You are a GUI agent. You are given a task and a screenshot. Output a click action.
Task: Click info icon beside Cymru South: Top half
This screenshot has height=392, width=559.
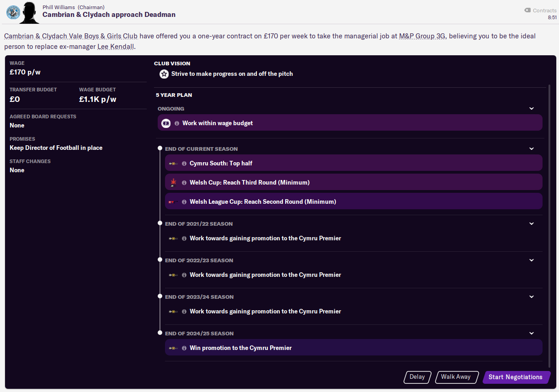pyautogui.click(x=184, y=164)
